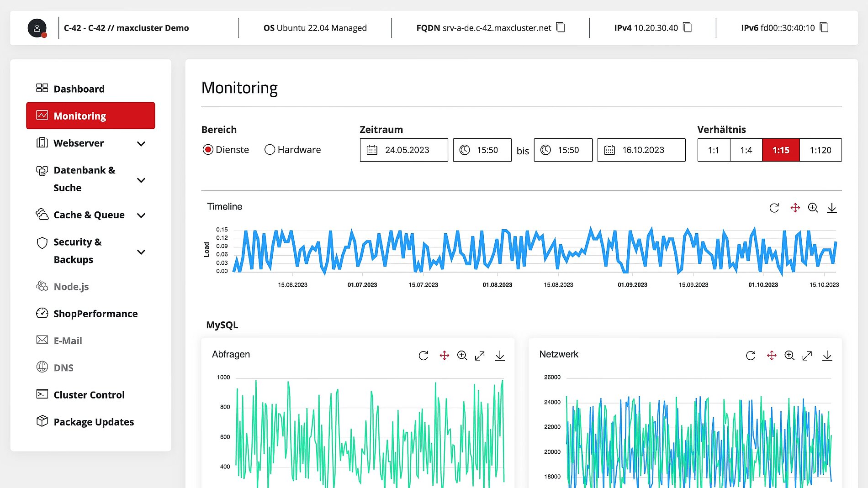Open the user profile avatar
868x488 pixels.
coord(37,28)
